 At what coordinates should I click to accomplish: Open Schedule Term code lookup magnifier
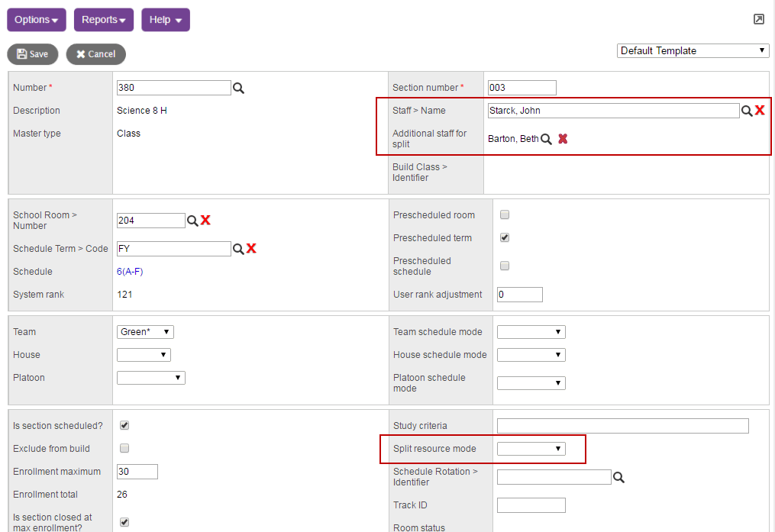click(238, 249)
